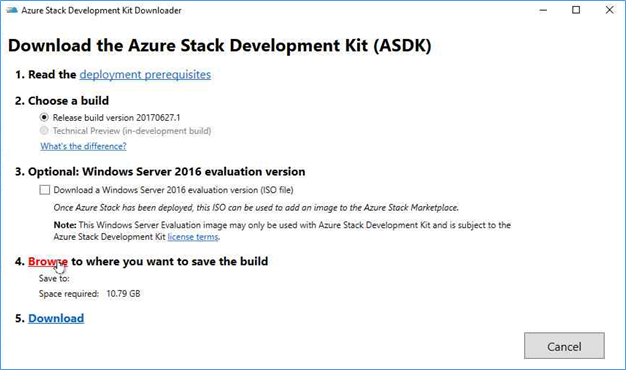Viewport: 626px width, 370px height.
Task: Click the Azure Stack cloud icon in title bar
Action: click(12, 10)
